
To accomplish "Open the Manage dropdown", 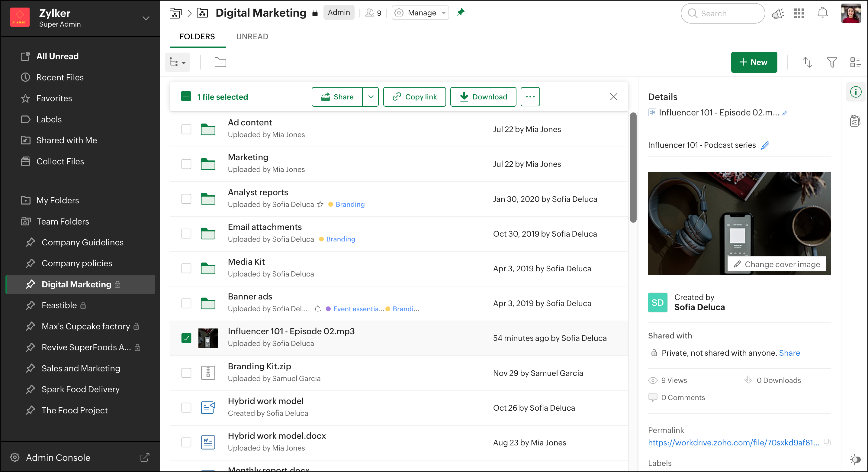I will tap(420, 13).
